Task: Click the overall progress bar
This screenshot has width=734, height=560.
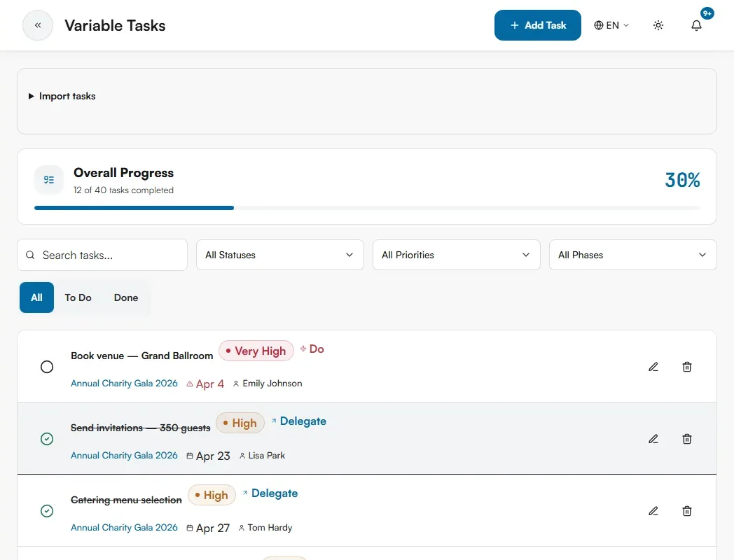Action: coord(367,208)
